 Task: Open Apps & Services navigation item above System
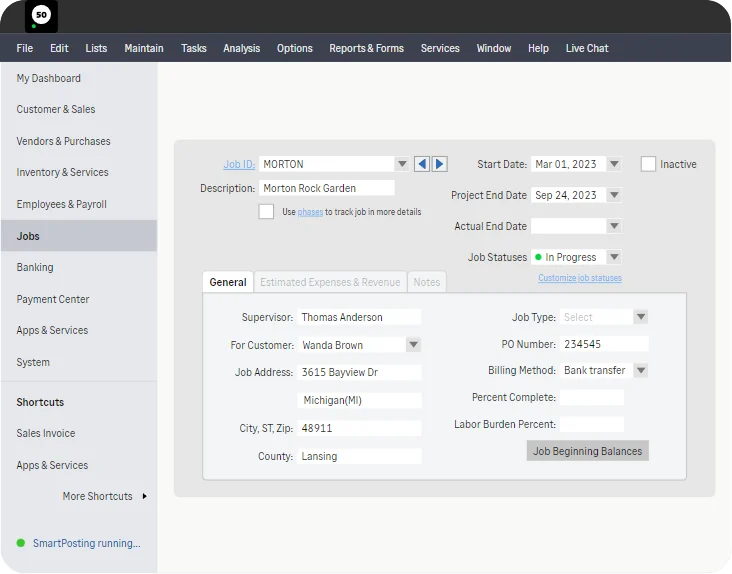click(x=52, y=330)
